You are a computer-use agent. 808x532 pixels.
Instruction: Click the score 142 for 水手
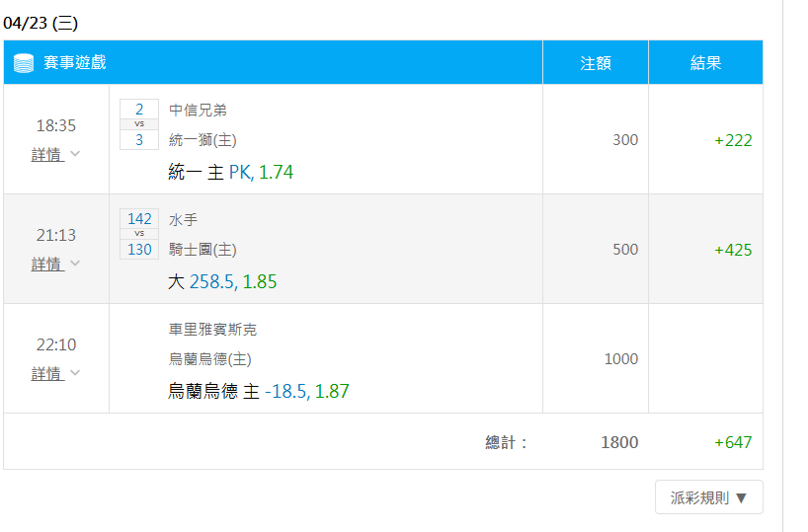(139, 219)
